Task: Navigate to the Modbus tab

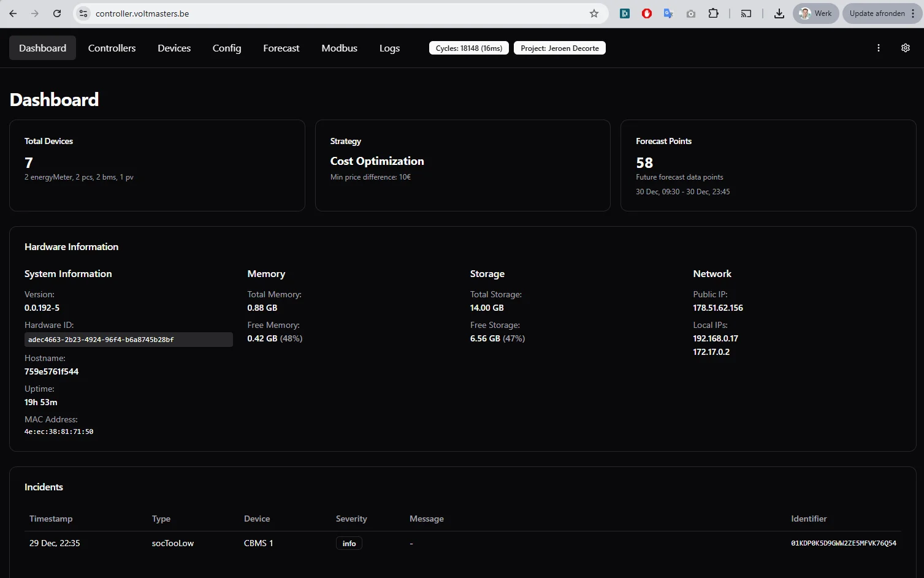Action: point(339,48)
